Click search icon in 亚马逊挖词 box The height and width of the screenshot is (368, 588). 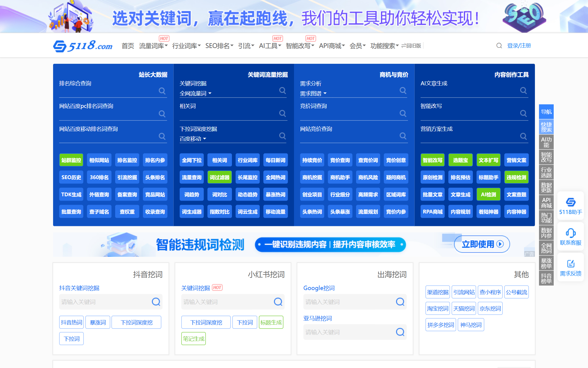coord(400,332)
